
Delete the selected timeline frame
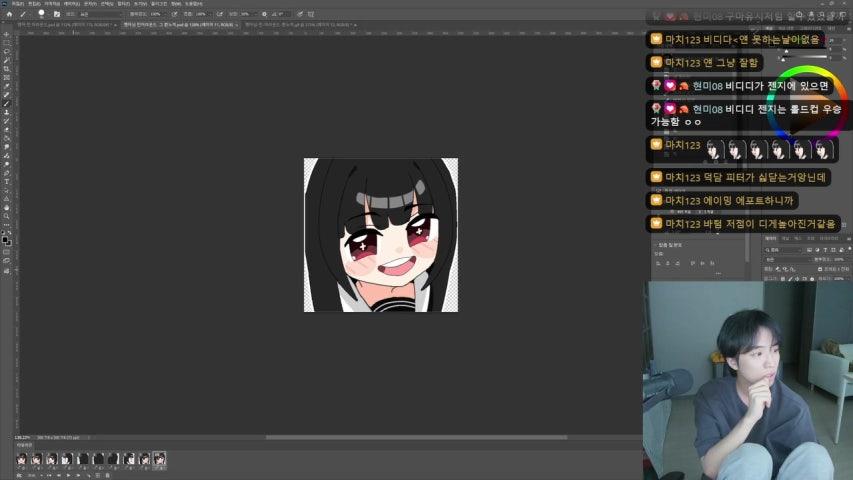pyautogui.click(x=107, y=476)
